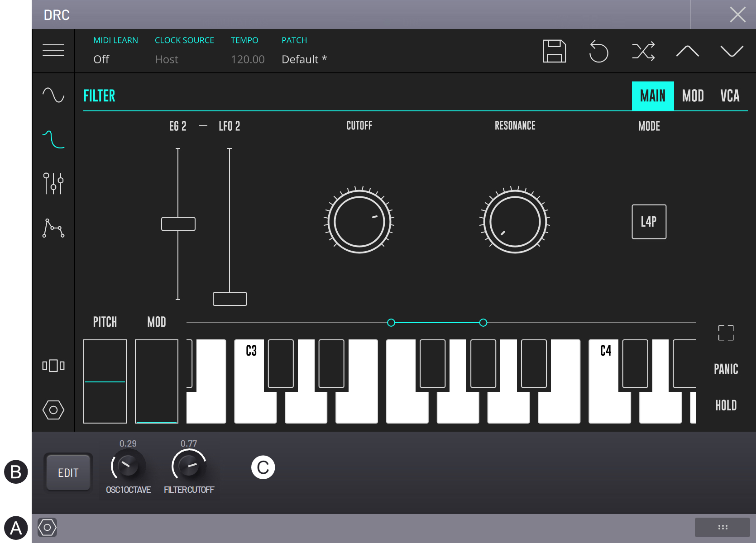Click the left keyboard range handle
The height and width of the screenshot is (543, 756).
click(391, 323)
